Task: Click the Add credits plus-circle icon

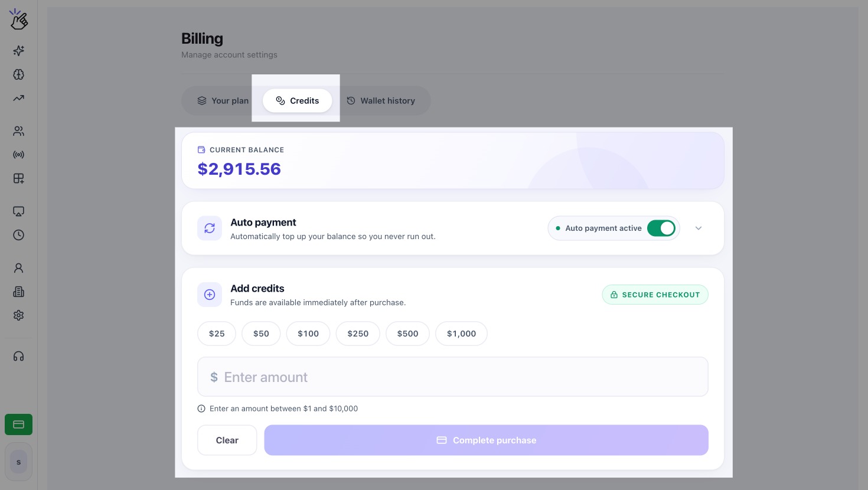Action: click(210, 295)
